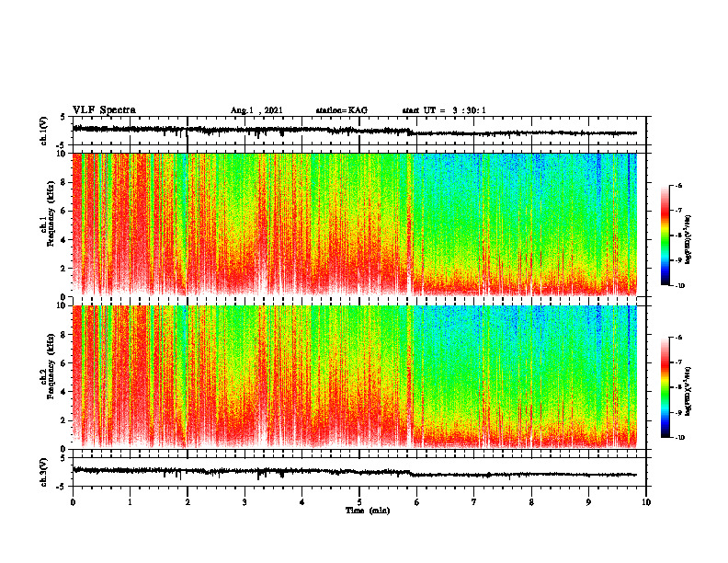Click the "ch.1(V)" waveform axis label
Viewport: 728px width, 563px height.
43,131
